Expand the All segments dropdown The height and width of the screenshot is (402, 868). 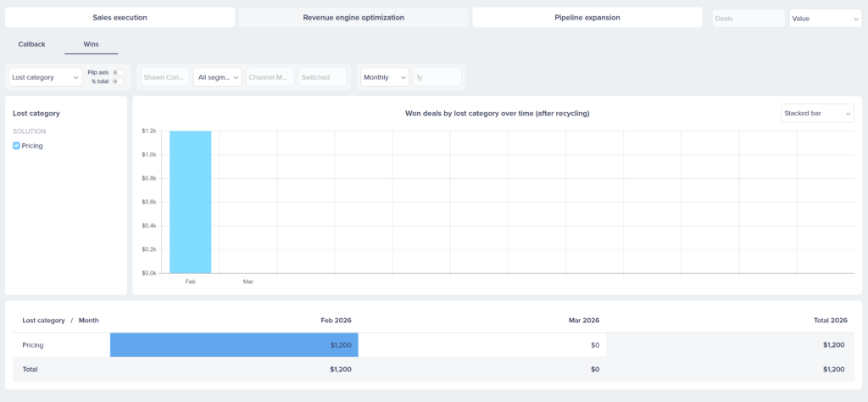pyautogui.click(x=217, y=77)
